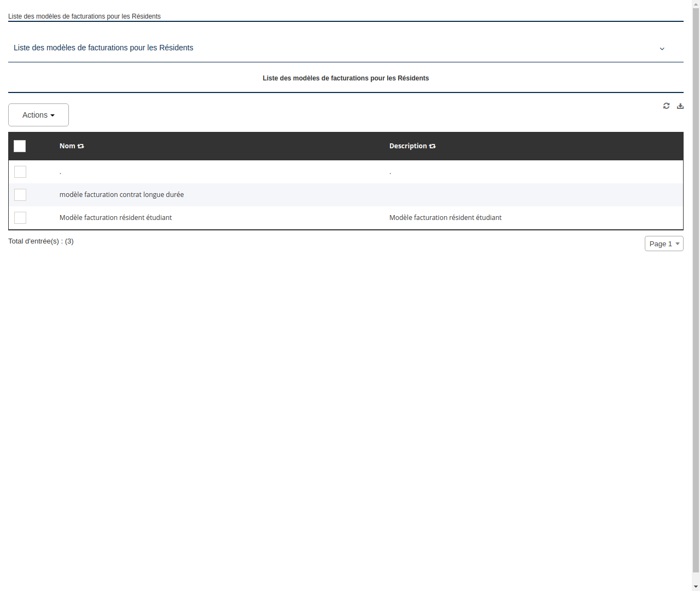
Task: Refresh the billing templates table
Action: pos(666,106)
